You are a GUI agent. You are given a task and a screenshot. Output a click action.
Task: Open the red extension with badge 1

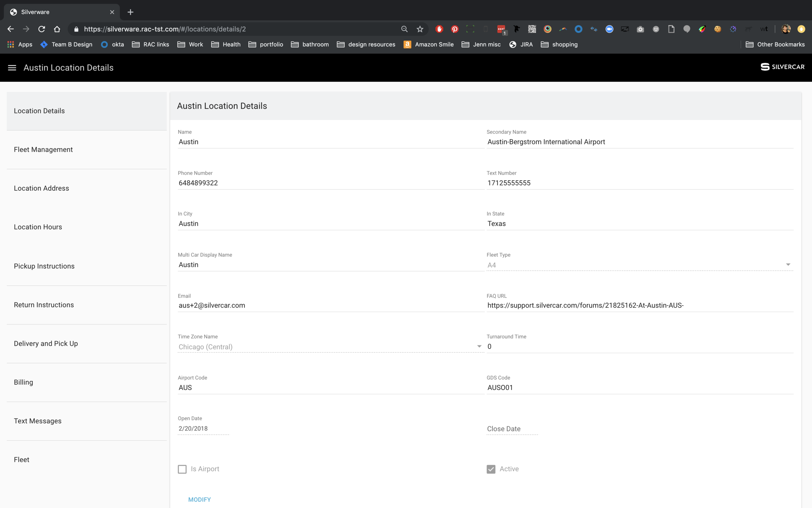pos(501,30)
